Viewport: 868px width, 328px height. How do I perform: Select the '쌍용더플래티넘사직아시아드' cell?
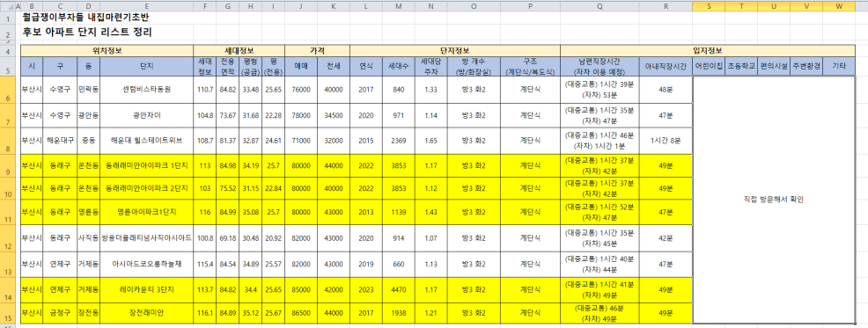tap(147, 237)
